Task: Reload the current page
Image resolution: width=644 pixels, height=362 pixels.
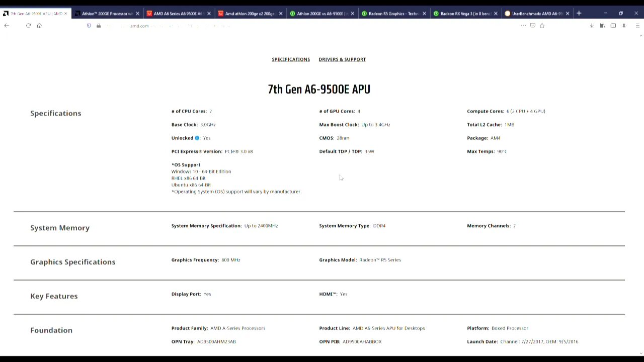Action: pyautogui.click(x=29, y=26)
